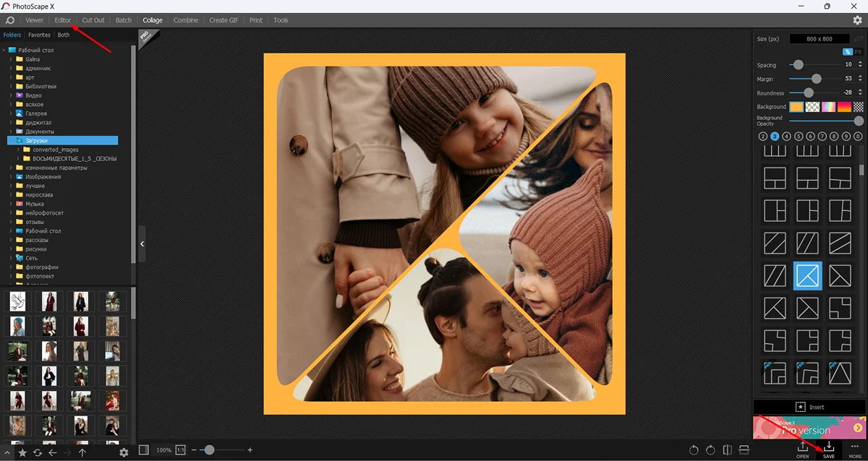Expand the Библиотеки folder node

[11, 87]
